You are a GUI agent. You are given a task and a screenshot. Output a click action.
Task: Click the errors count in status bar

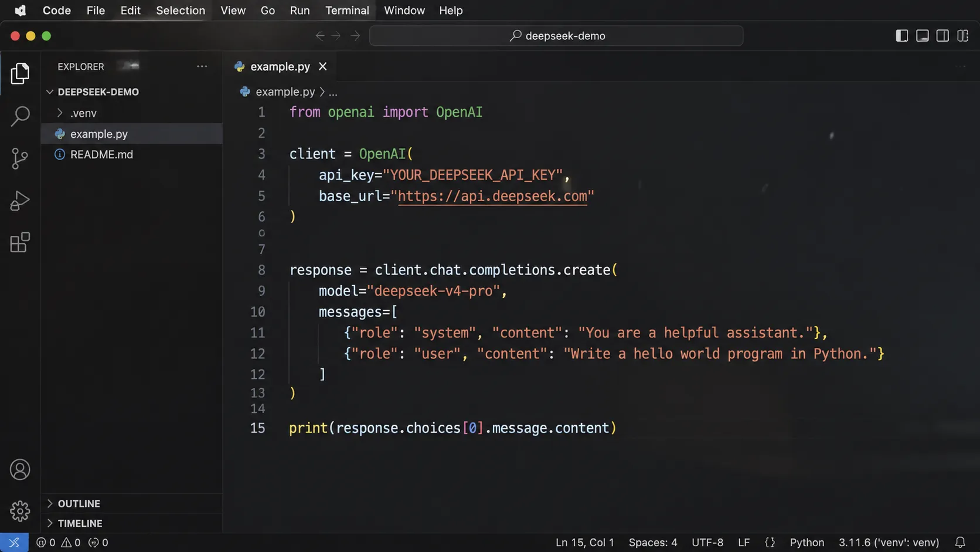coord(46,543)
